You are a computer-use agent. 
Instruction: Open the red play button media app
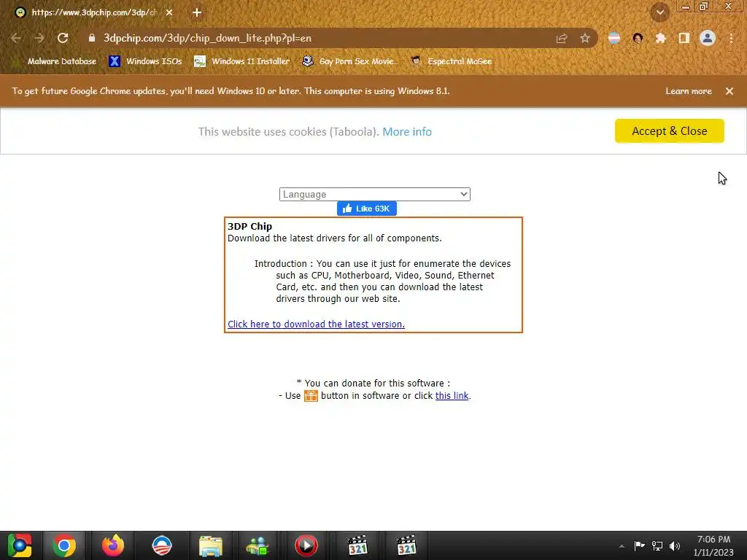click(306, 545)
